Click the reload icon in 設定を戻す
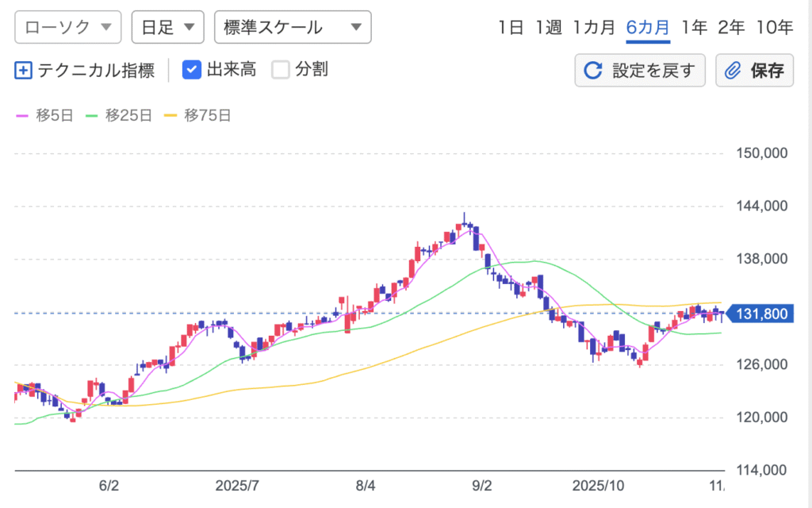The width and height of the screenshot is (812, 508). tap(592, 71)
